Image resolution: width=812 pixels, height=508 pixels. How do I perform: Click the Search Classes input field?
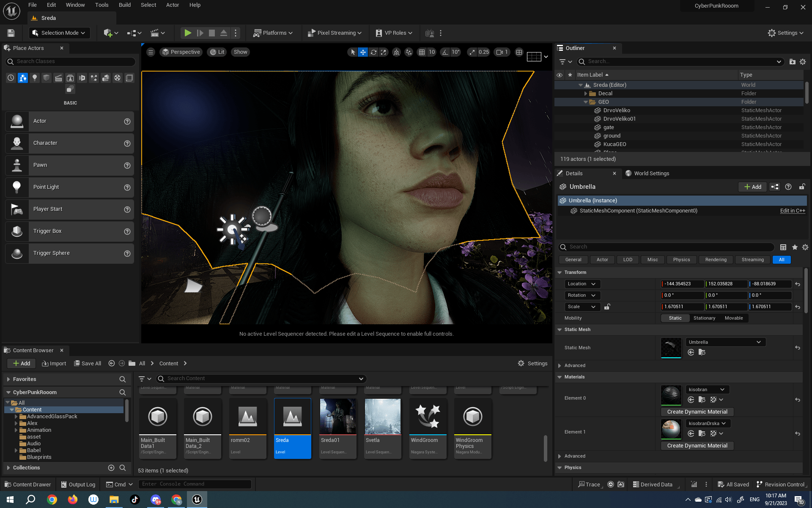tap(70, 61)
